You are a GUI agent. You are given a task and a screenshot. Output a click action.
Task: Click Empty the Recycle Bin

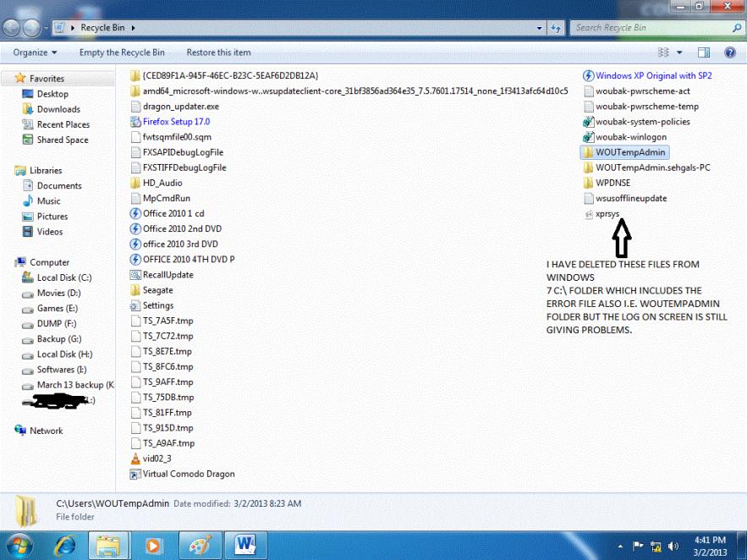[x=122, y=52]
